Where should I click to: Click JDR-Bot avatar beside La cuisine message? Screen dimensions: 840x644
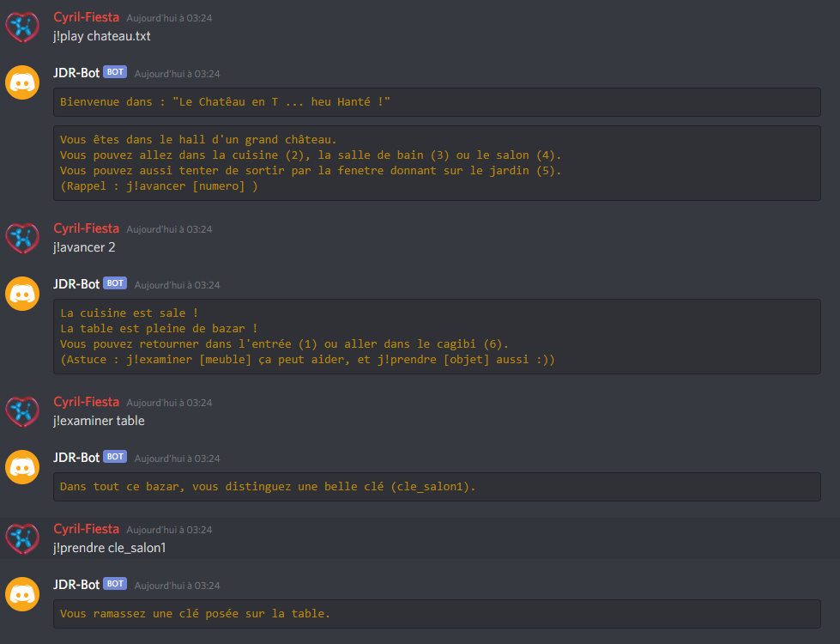coord(22,294)
